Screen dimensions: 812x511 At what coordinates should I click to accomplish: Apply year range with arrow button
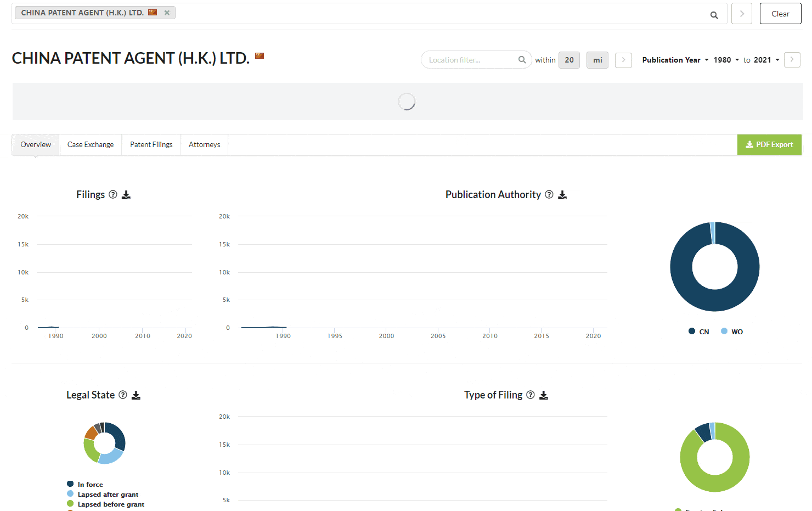pos(792,60)
